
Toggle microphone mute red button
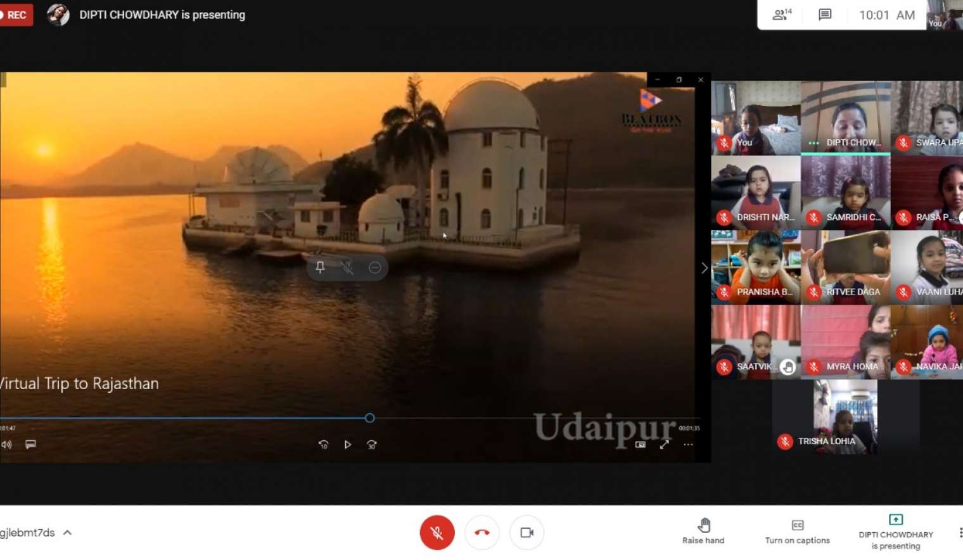[437, 533]
